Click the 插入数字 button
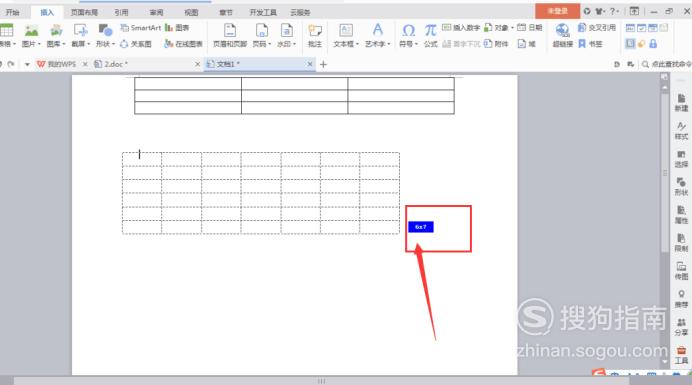 (461, 28)
